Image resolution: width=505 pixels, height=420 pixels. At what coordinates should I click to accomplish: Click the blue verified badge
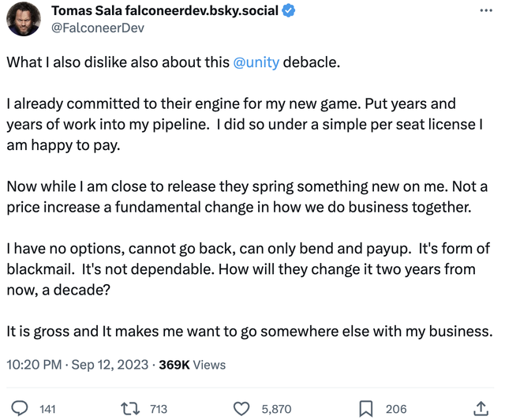(290, 11)
